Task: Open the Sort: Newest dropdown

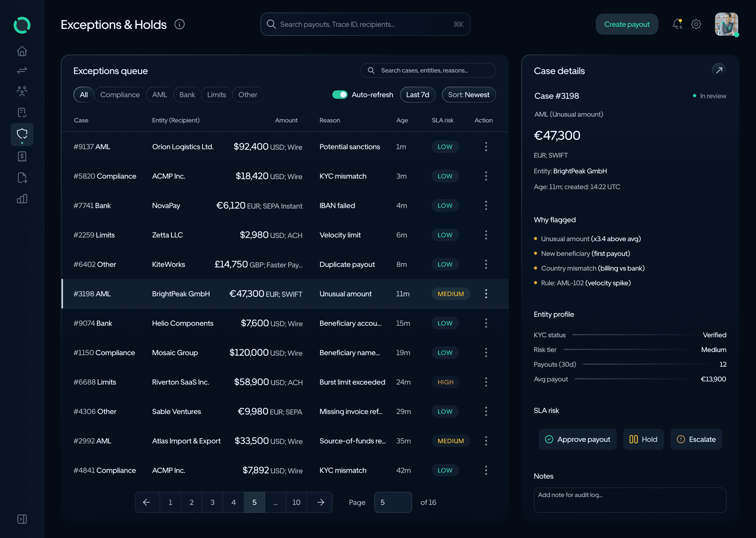Action: 468,95
